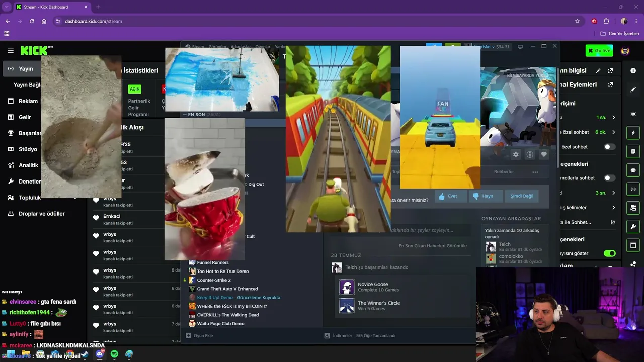This screenshot has width=644, height=362.
Task: Edit stream info with pencil icon
Action: click(598, 71)
